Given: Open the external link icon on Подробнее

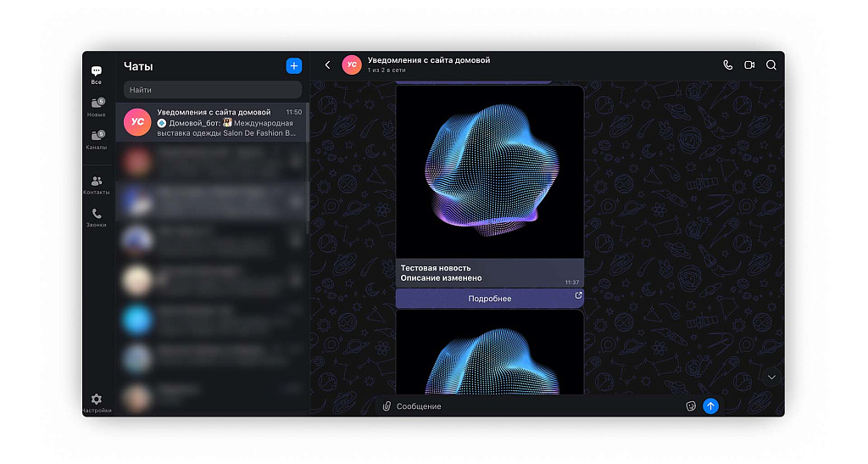Looking at the screenshot, I should coord(578,295).
